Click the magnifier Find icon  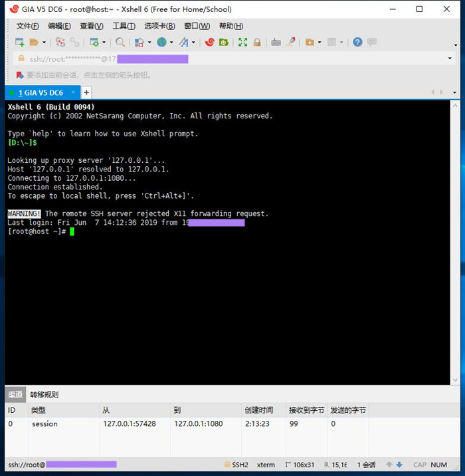tap(120, 42)
